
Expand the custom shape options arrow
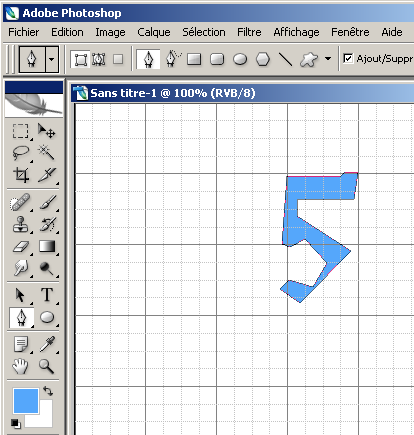(x=328, y=59)
